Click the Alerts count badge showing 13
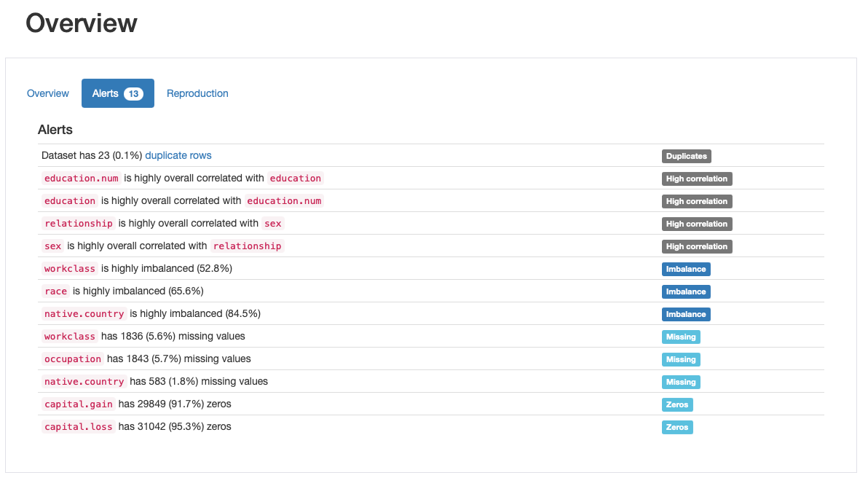This screenshot has width=868, height=478. coord(133,93)
